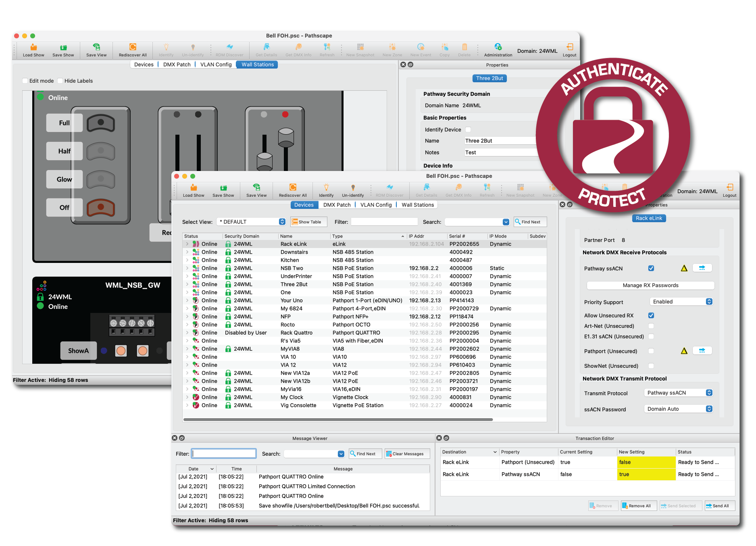The width and height of the screenshot is (756, 546).
Task: Open ssACN Password Domain Auto dropdown
Action: (679, 409)
